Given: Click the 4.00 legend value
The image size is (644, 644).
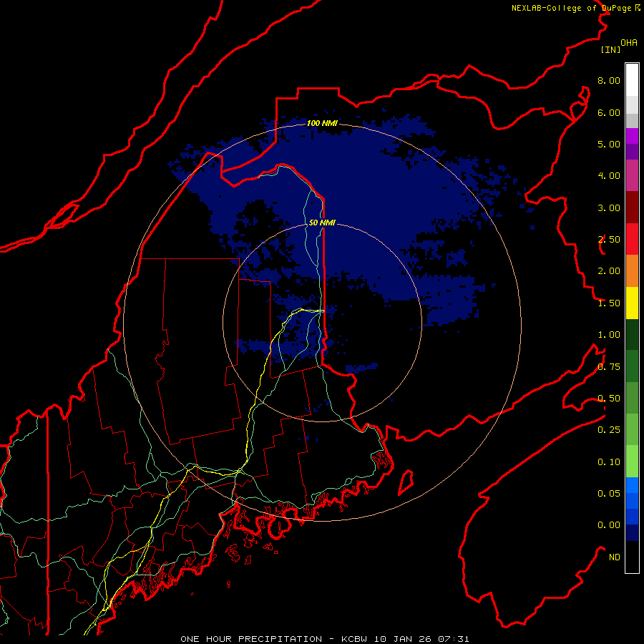Looking at the screenshot, I should point(609,176).
